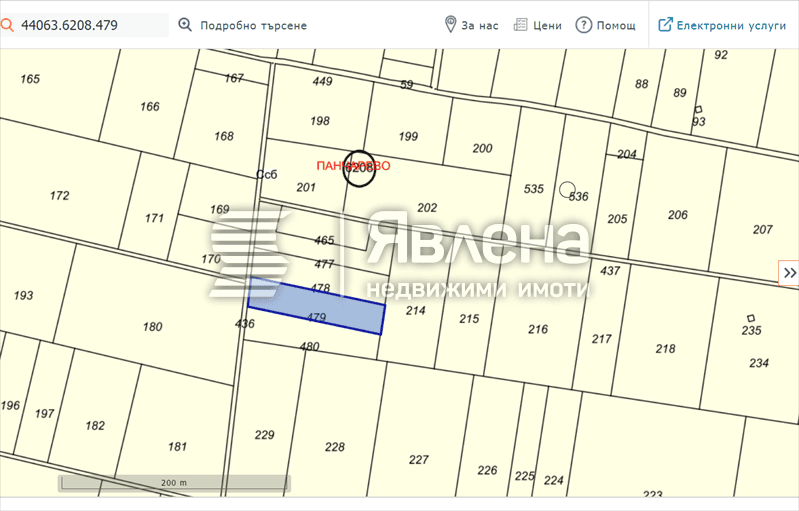
Task: Open detailed search magnifier-plus icon
Action: (x=185, y=25)
